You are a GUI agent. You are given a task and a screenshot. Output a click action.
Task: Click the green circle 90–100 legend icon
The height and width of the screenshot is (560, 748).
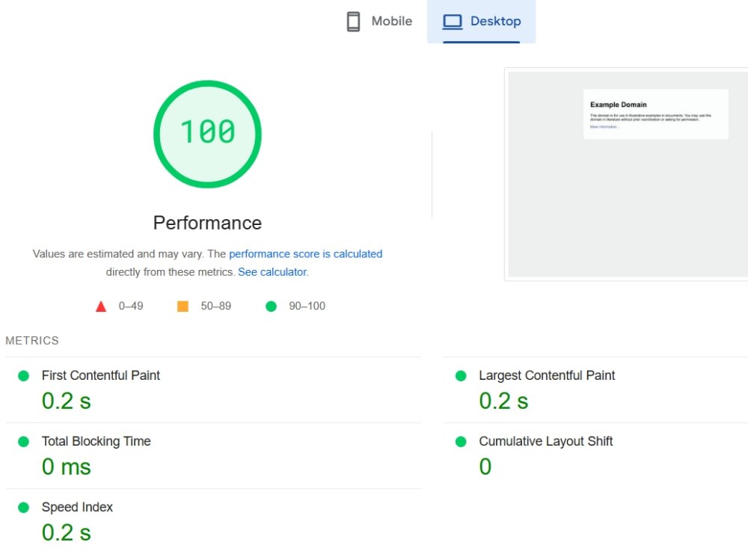pos(271,307)
